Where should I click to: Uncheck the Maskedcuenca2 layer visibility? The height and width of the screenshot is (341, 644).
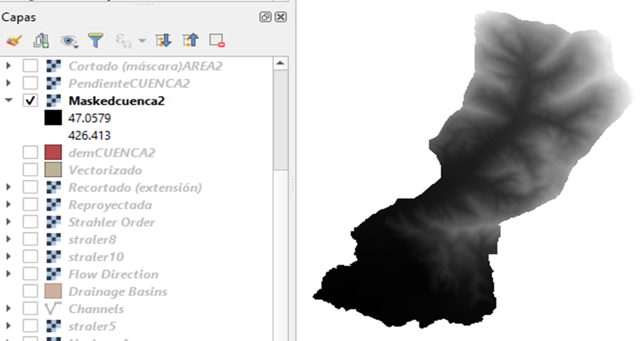tap(30, 101)
